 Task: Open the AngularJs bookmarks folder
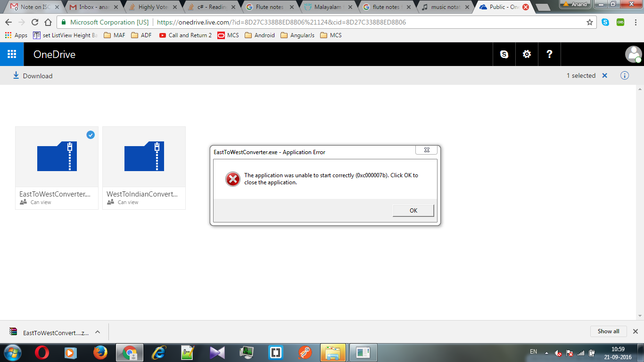coord(297,35)
